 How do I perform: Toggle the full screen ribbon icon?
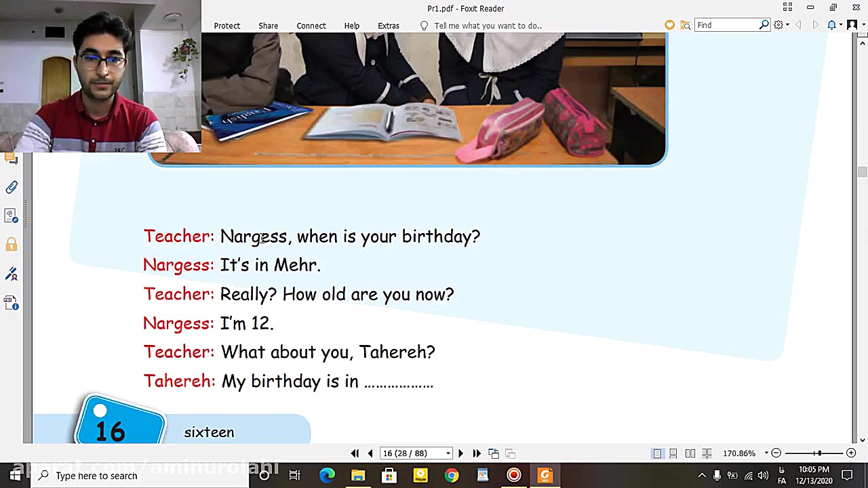(x=787, y=7)
